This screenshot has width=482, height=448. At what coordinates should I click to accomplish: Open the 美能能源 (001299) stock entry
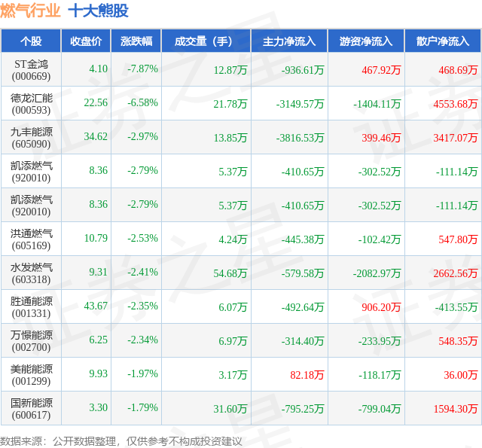(31, 374)
